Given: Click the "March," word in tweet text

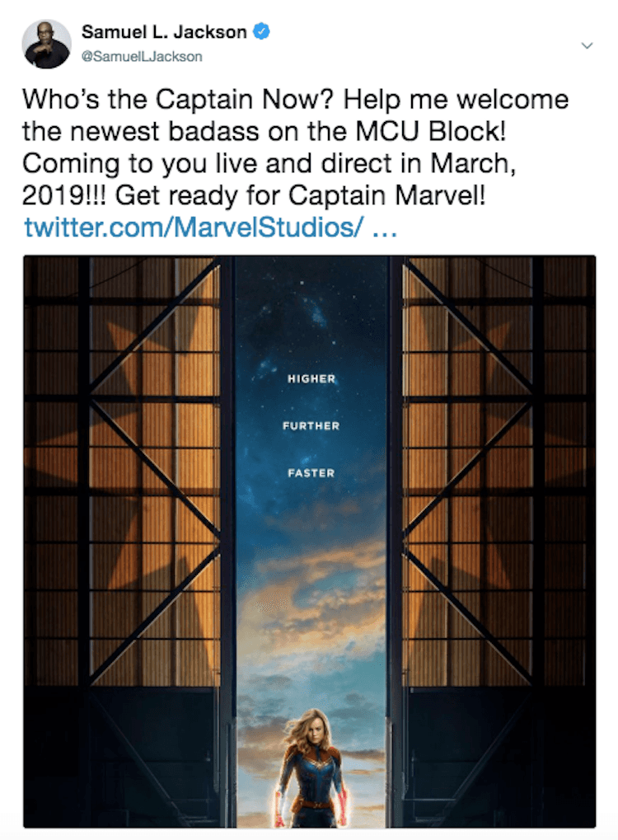Looking at the screenshot, I should pyautogui.click(x=474, y=163).
